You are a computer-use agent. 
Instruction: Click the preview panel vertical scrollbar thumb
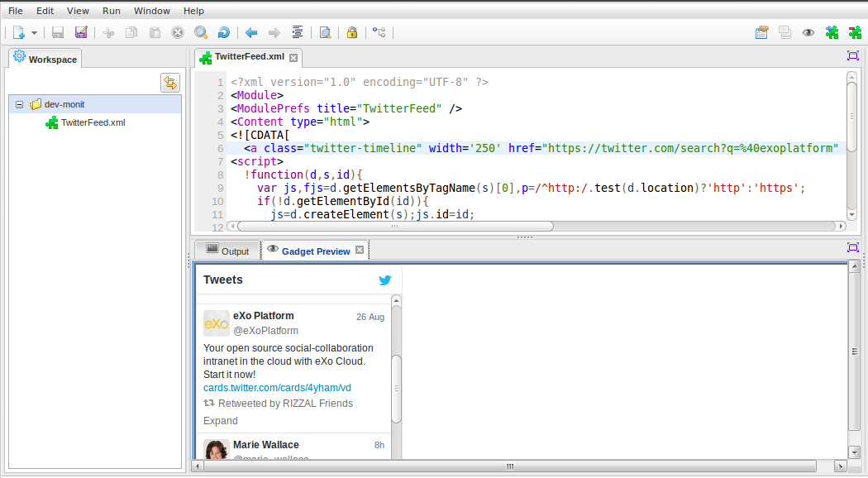(x=855, y=351)
